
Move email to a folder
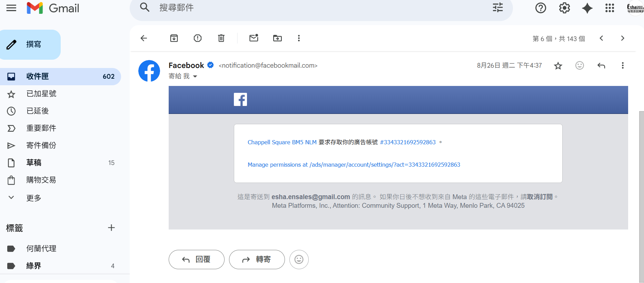(x=277, y=38)
